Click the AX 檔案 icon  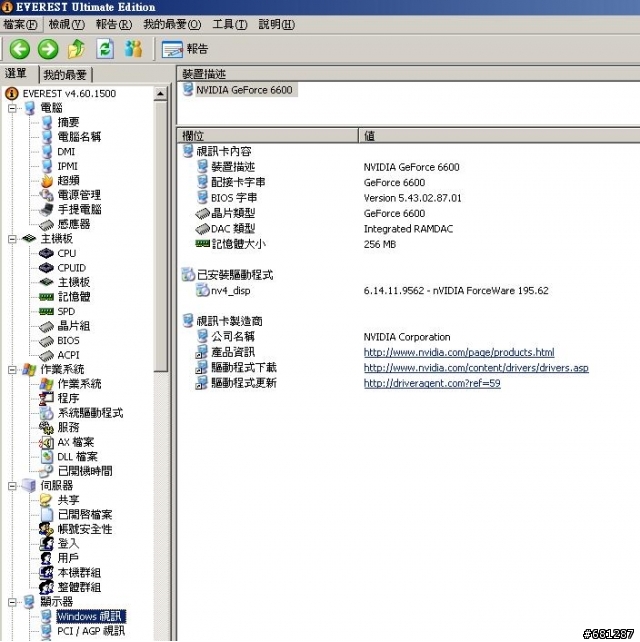tap(47, 442)
